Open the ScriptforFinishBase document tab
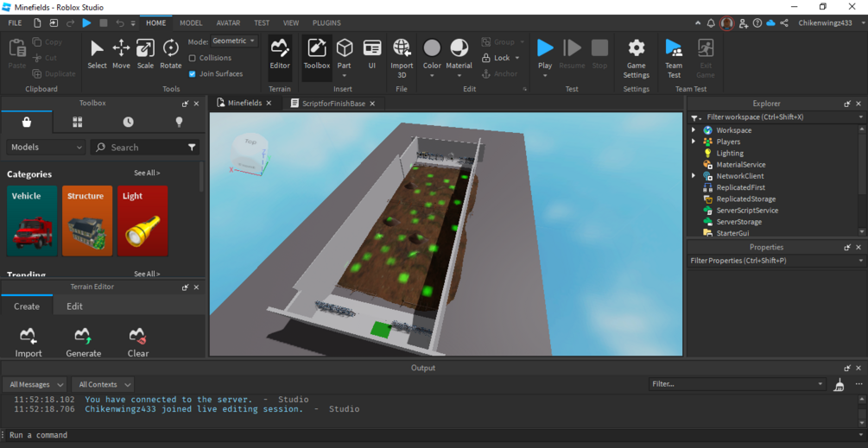The image size is (868, 448). tap(333, 104)
